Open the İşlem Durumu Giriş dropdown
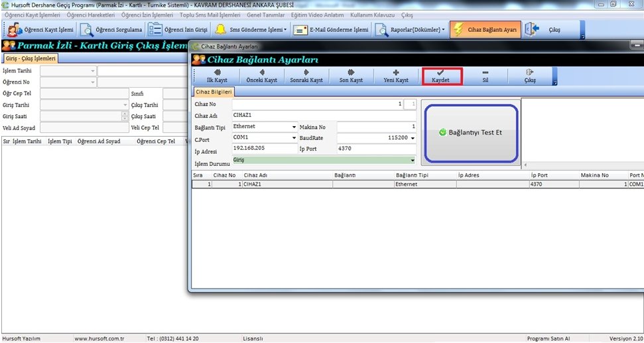Image resolution: width=644 pixels, height=343 pixels. click(x=412, y=161)
